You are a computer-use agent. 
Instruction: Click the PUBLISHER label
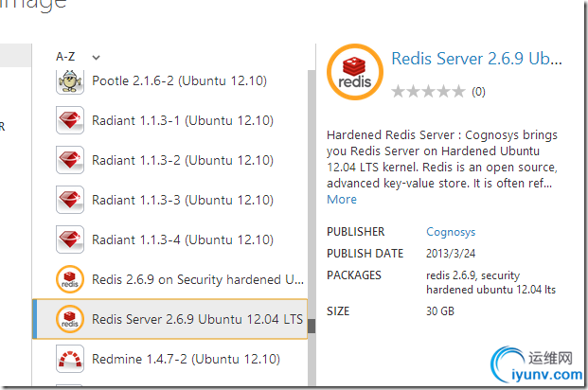point(355,232)
